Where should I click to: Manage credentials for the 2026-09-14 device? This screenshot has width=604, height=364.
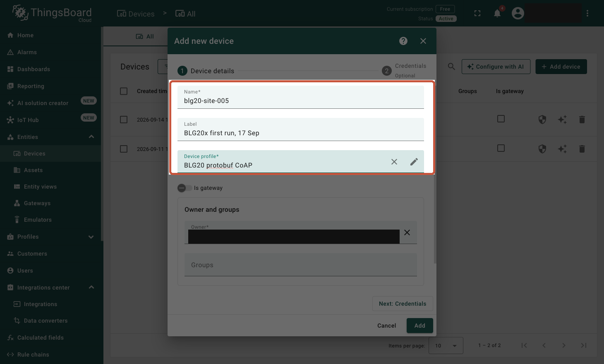(542, 120)
